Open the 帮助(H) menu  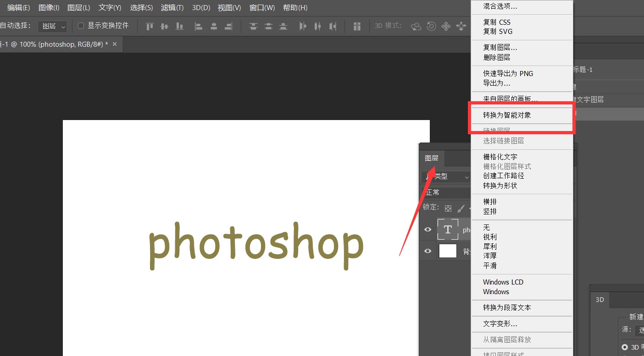tap(295, 8)
